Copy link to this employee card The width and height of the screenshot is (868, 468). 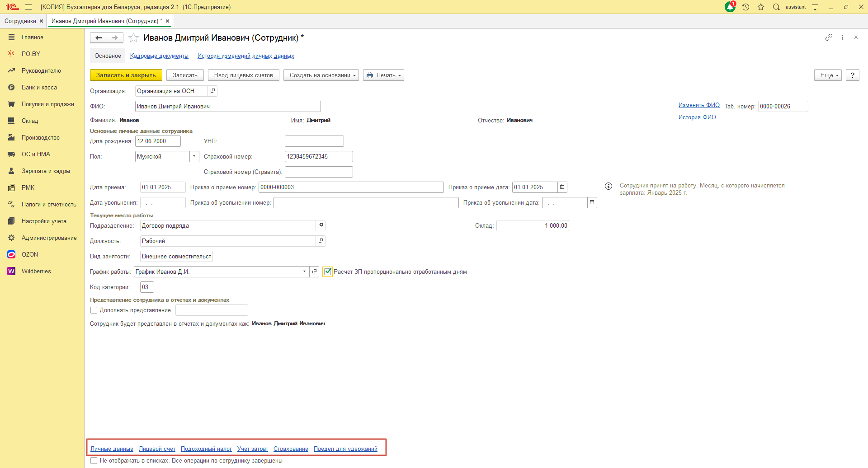tap(828, 37)
